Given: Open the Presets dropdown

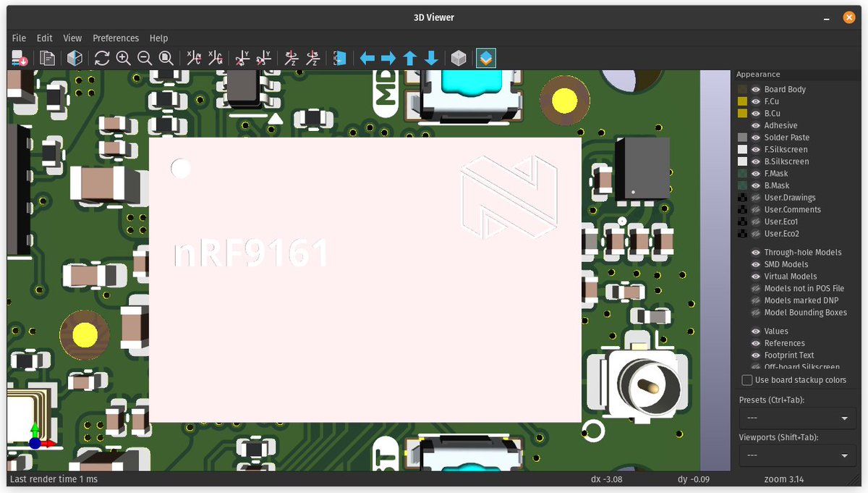Looking at the screenshot, I should pos(796,418).
